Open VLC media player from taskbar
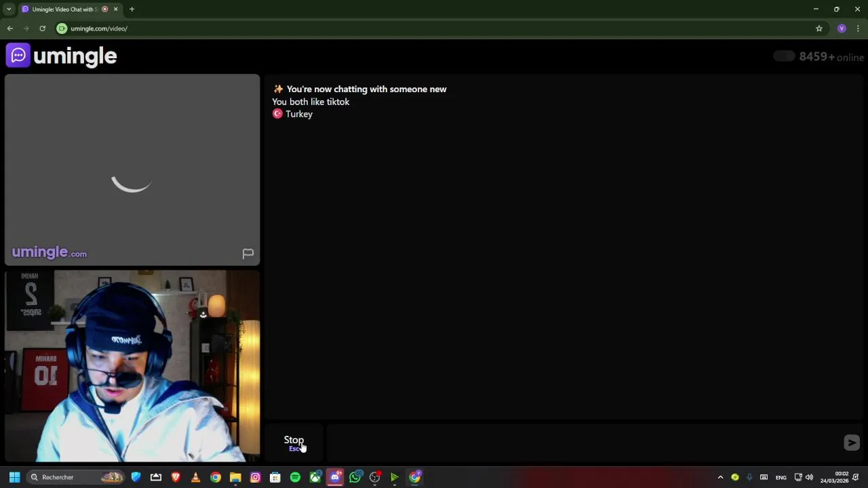 (195, 477)
